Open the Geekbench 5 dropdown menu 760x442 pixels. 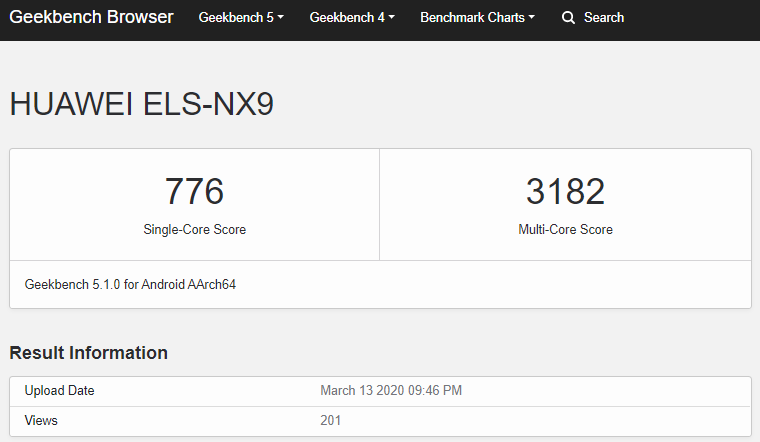pos(241,18)
